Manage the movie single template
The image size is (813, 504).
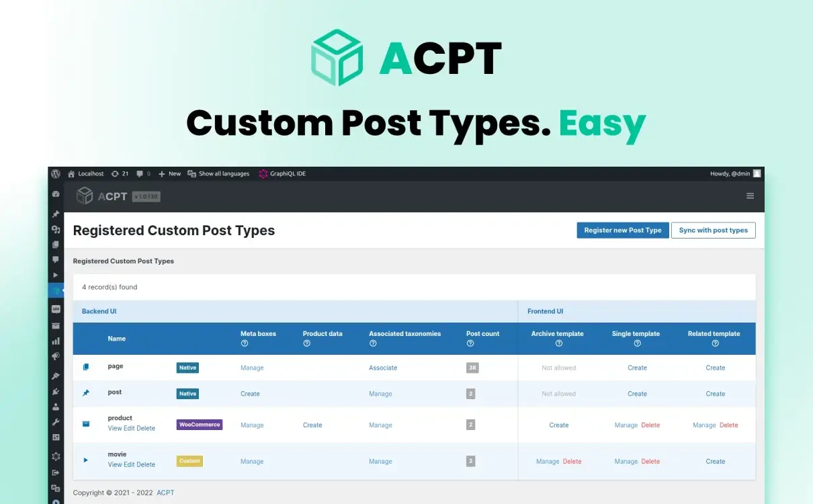(x=626, y=461)
